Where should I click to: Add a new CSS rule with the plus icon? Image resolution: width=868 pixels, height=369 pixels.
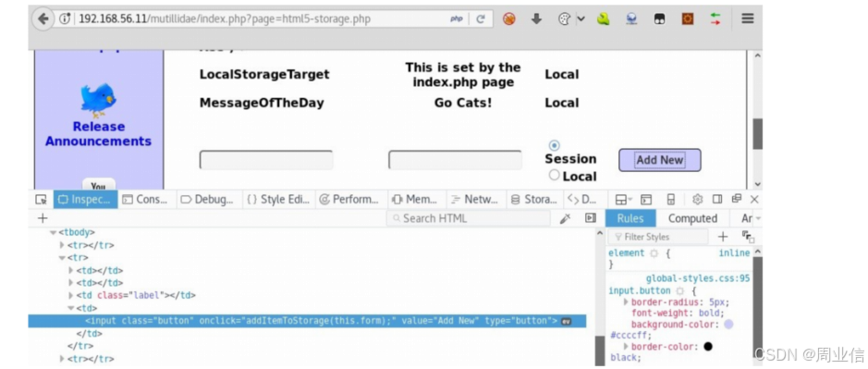(x=723, y=237)
